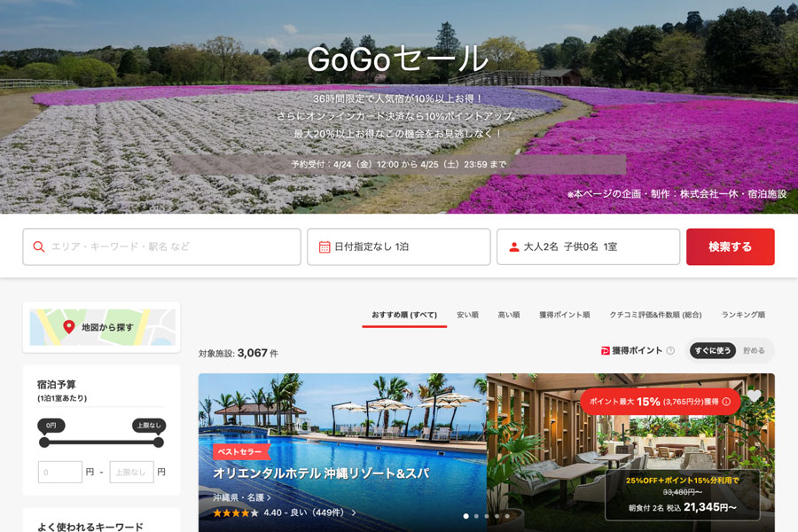This screenshot has width=798, height=532.
Task: Open hotel reviews 4.40 良い (449件)
Action: coord(309,512)
